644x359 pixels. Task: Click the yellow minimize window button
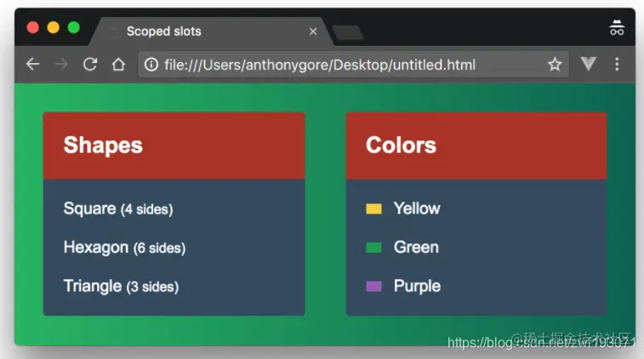54,27
